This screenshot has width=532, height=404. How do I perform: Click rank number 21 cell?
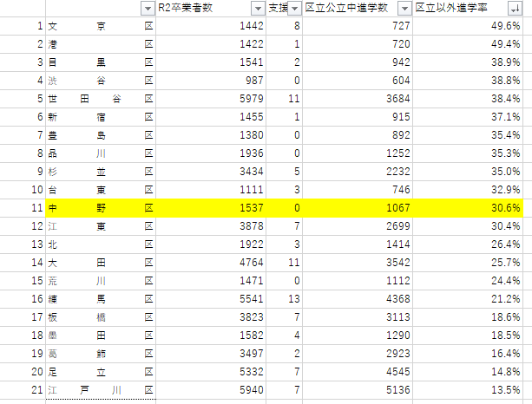23,390
